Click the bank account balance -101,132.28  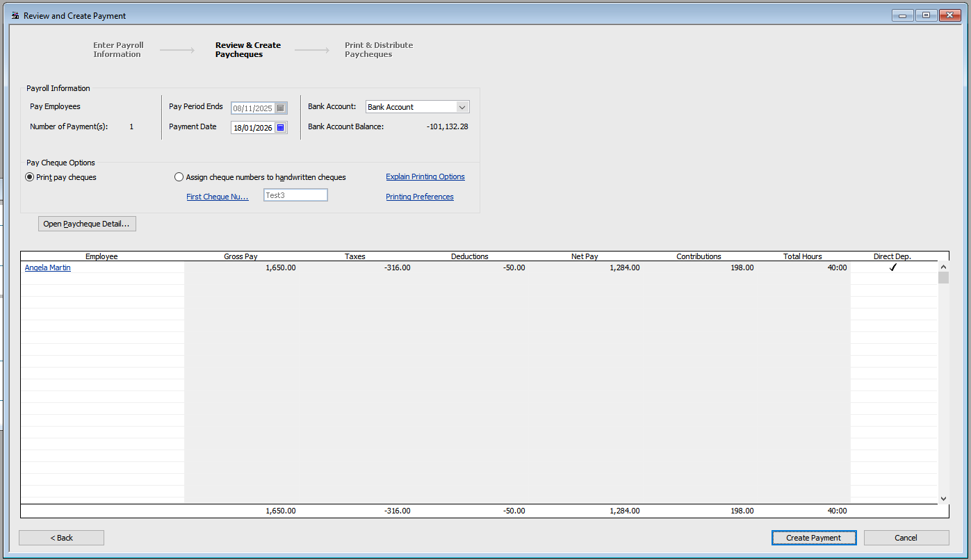point(447,127)
